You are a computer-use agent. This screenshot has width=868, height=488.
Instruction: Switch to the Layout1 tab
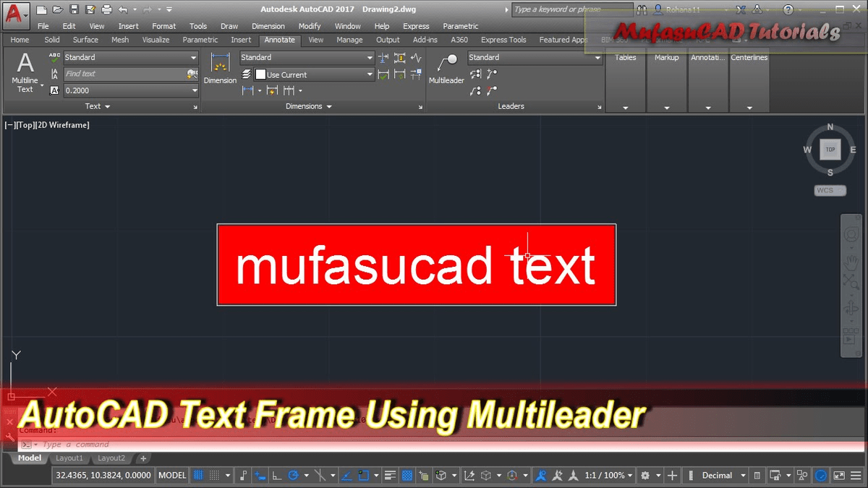69,458
